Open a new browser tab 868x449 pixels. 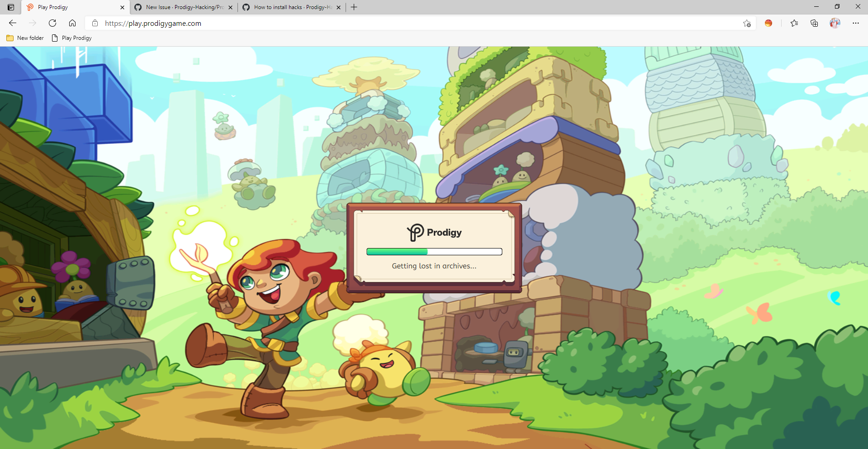pyautogui.click(x=354, y=7)
